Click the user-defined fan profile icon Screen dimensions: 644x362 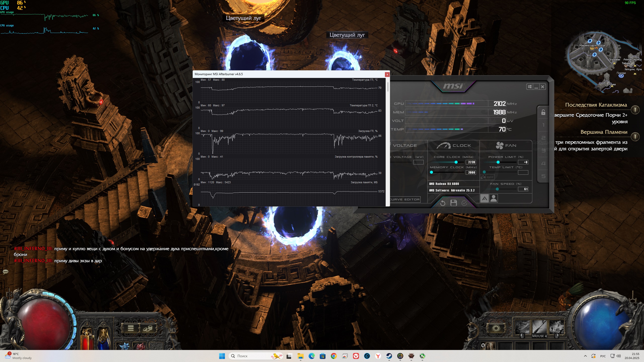click(494, 198)
